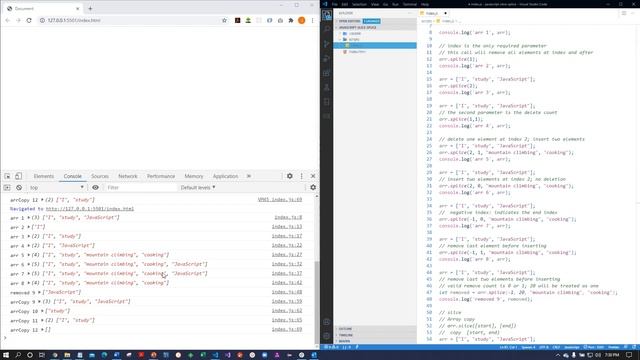Toggle live expression eye icon in console
This screenshot has height=360, width=640.
[95, 187]
